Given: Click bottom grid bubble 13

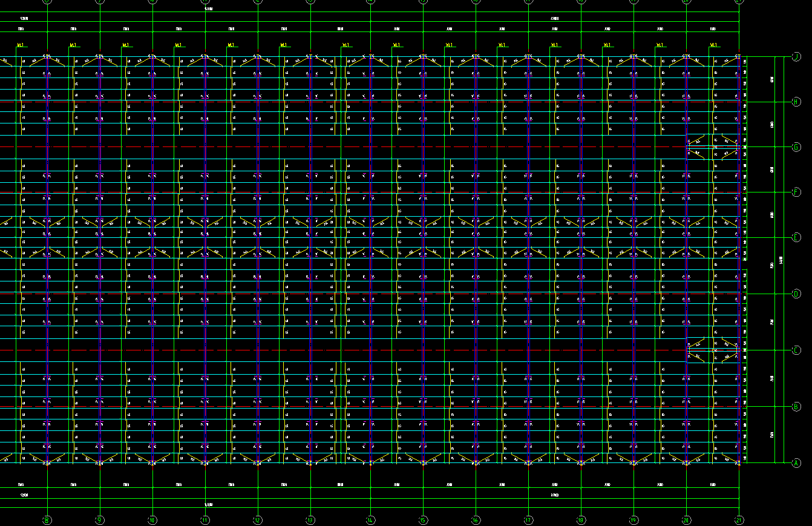Looking at the screenshot, I should click(310, 519).
